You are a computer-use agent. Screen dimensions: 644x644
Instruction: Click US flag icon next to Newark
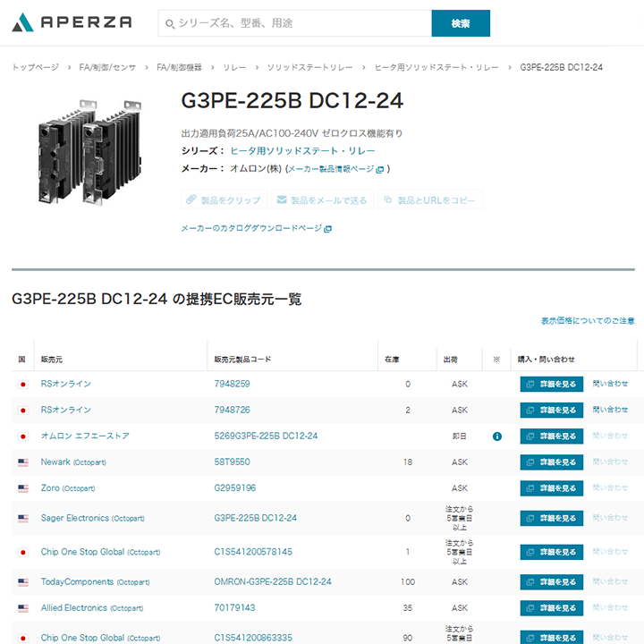pyautogui.click(x=22, y=462)
